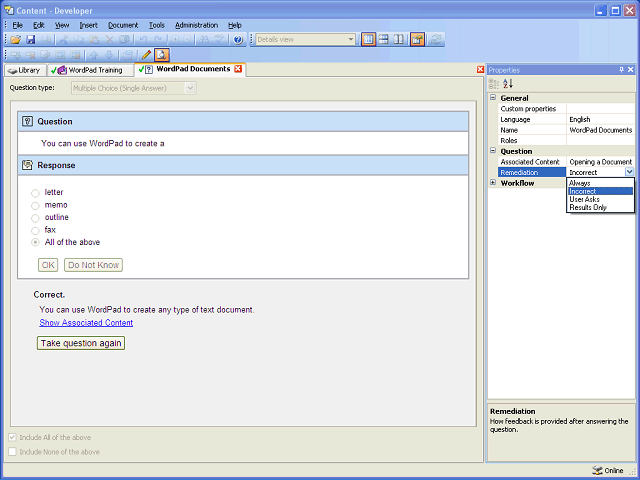
Task: Click the Save floppy disk icon
Action: coord(31,40)
